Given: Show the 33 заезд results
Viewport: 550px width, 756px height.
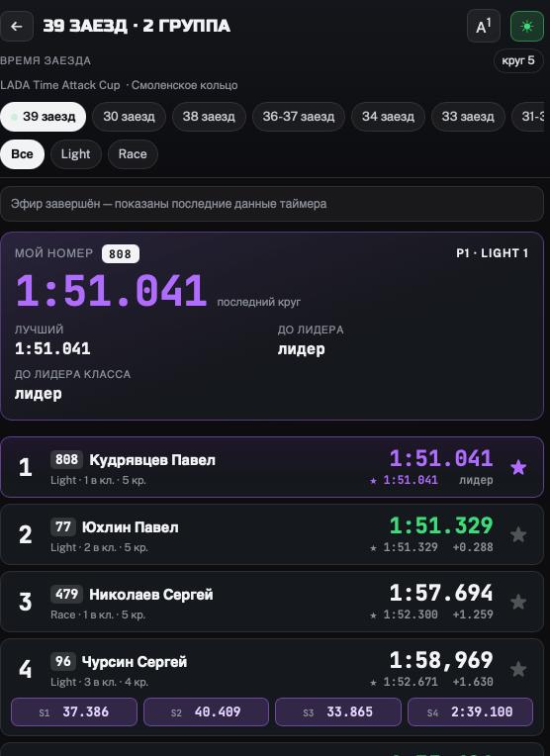Looking at the screenshot, I should [468, 117].
